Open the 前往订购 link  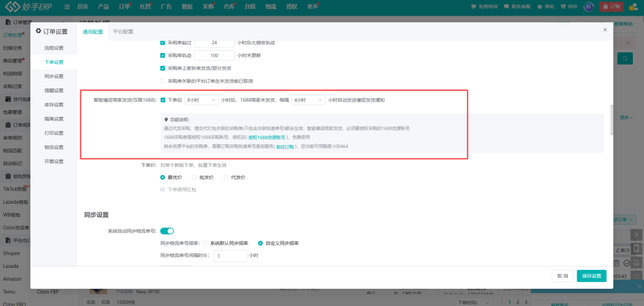[x=285, y=146]
